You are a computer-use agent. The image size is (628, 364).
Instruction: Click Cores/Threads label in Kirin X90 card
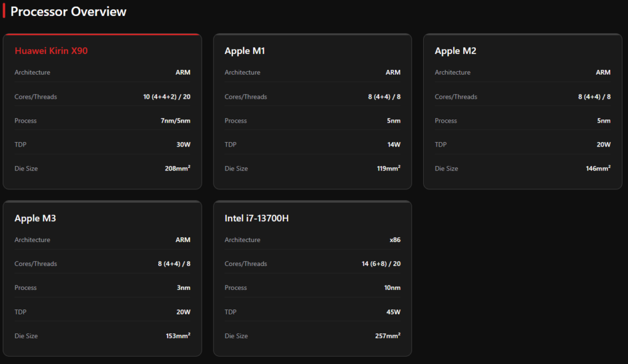pyautogui.click(x=36, y=97)
